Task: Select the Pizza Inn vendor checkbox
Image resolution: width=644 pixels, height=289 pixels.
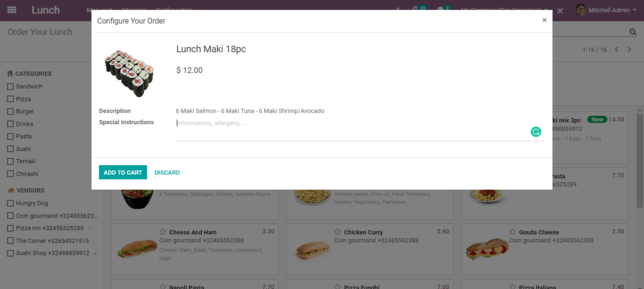Action: (10, 228)
